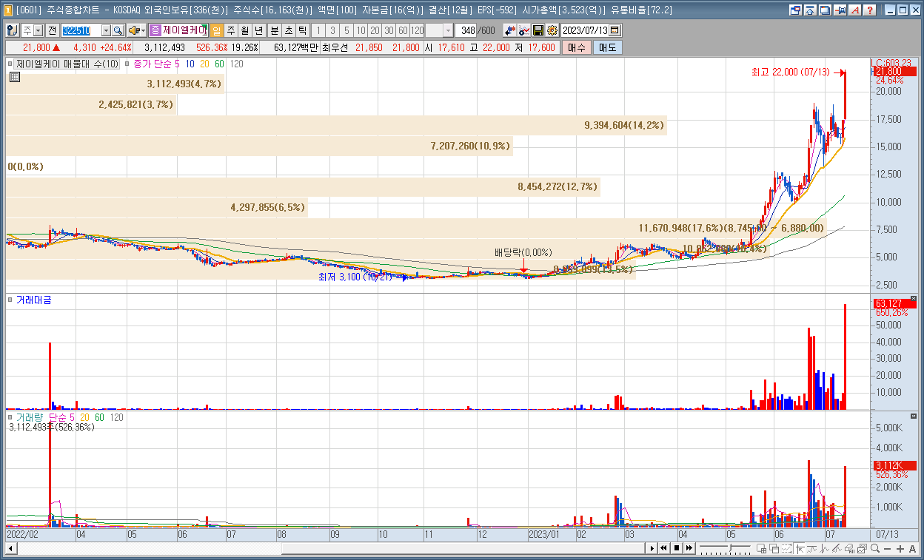Click the letter A text icon in bottom bar
The height and width of the screenshot is (560, 924).
tap(912, 548)
